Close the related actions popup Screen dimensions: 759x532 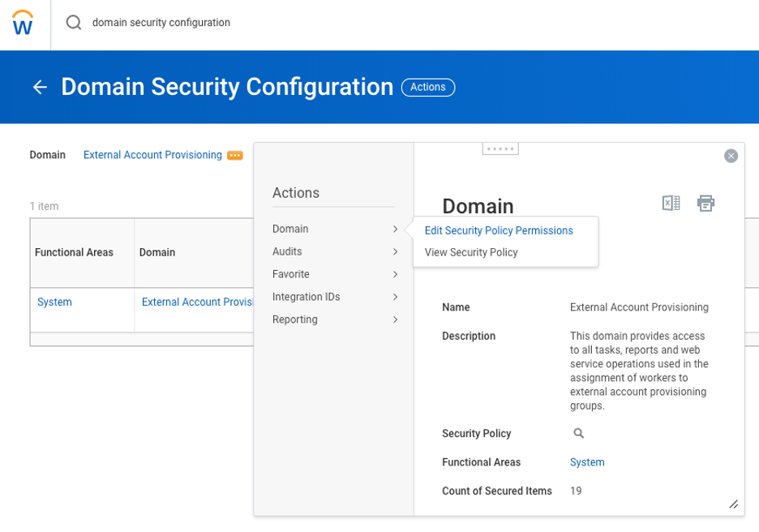(x=731, y=157)
